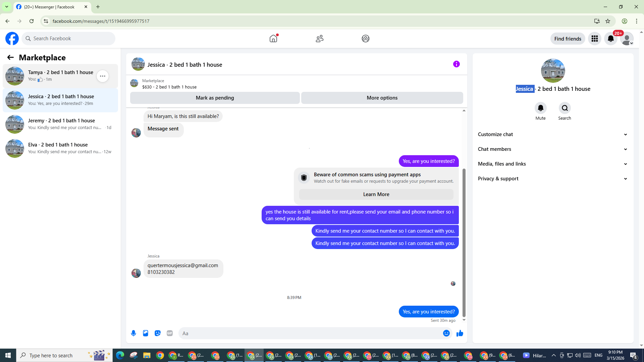This screenshot has height=362, width=644.
Task: Open Facebook home via logo
Action: [x=12, y=39]
